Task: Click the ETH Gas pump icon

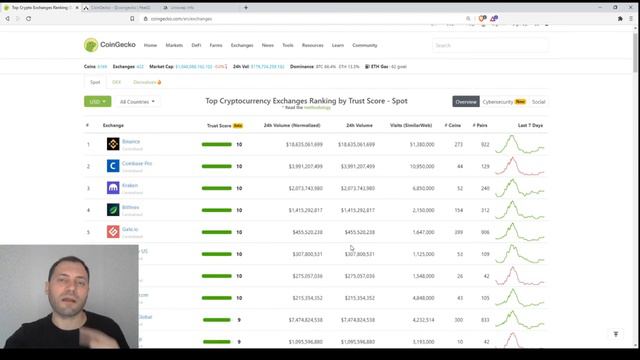Action: tap(367, 67)
